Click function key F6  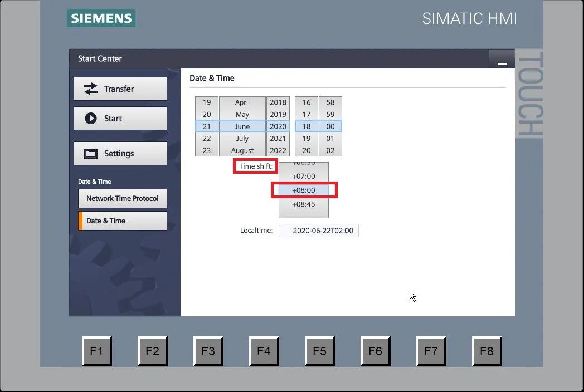(376, 351)
